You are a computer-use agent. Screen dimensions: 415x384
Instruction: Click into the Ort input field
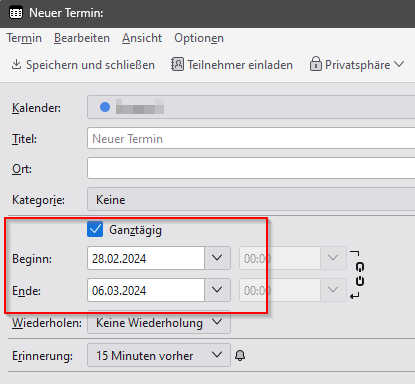(251, 168)
